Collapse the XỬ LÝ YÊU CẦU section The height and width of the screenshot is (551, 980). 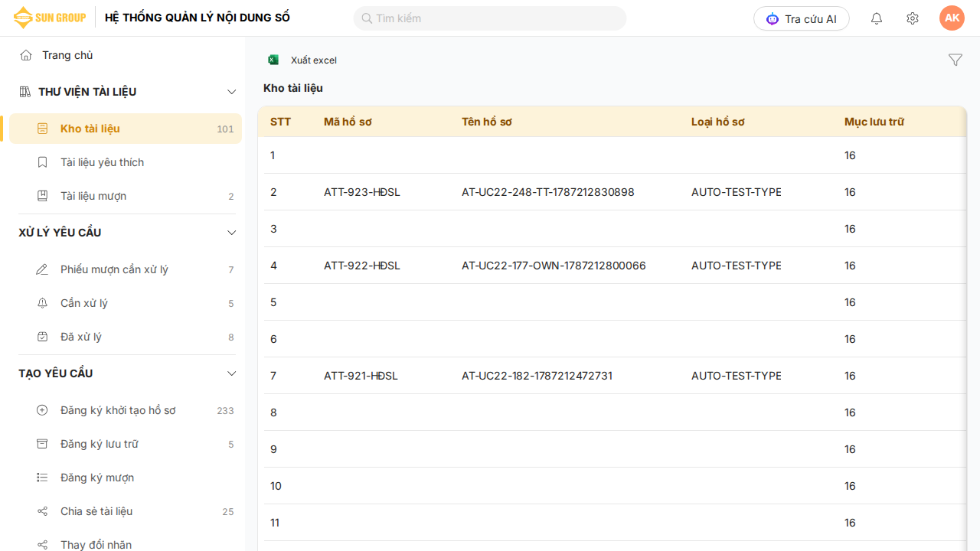[232, 233]
